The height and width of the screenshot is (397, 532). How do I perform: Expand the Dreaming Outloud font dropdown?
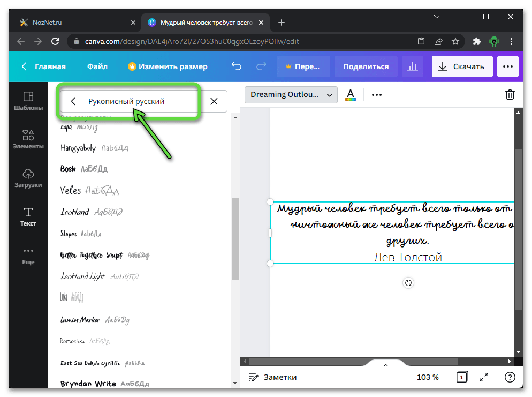291,95
